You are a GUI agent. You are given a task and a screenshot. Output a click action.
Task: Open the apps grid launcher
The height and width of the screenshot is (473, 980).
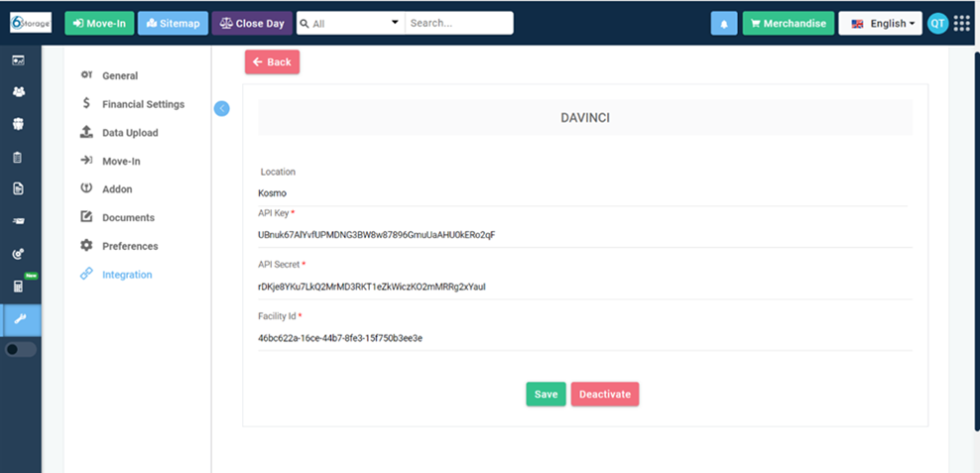coord(962,23)
